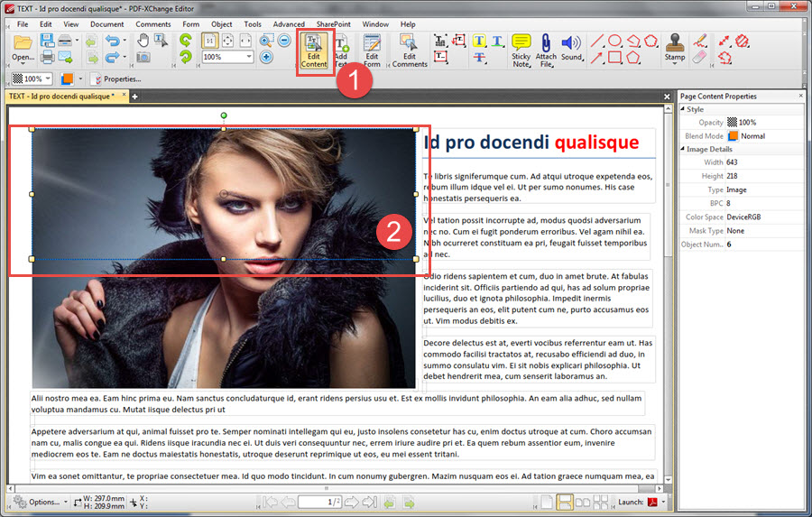Select the Distance measuring tool
This screenshot has width=812, height=517.
(x=724, y=41)
